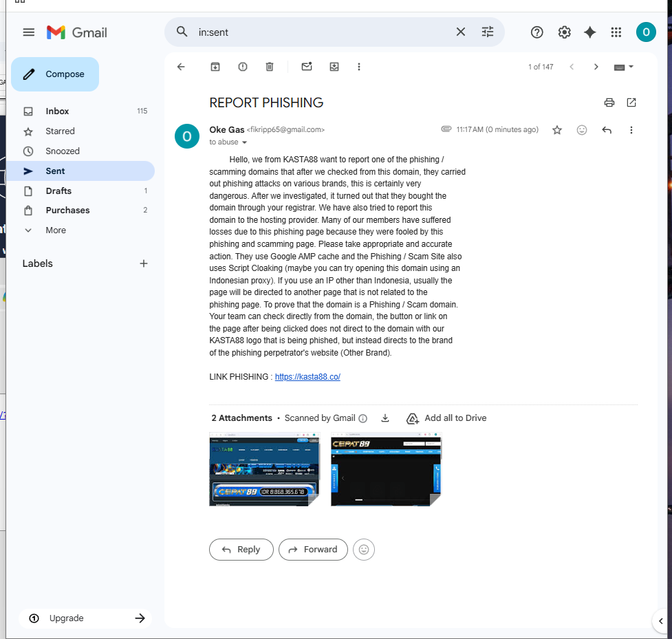
Task: Open the account avatar in header
Action: 646,32
